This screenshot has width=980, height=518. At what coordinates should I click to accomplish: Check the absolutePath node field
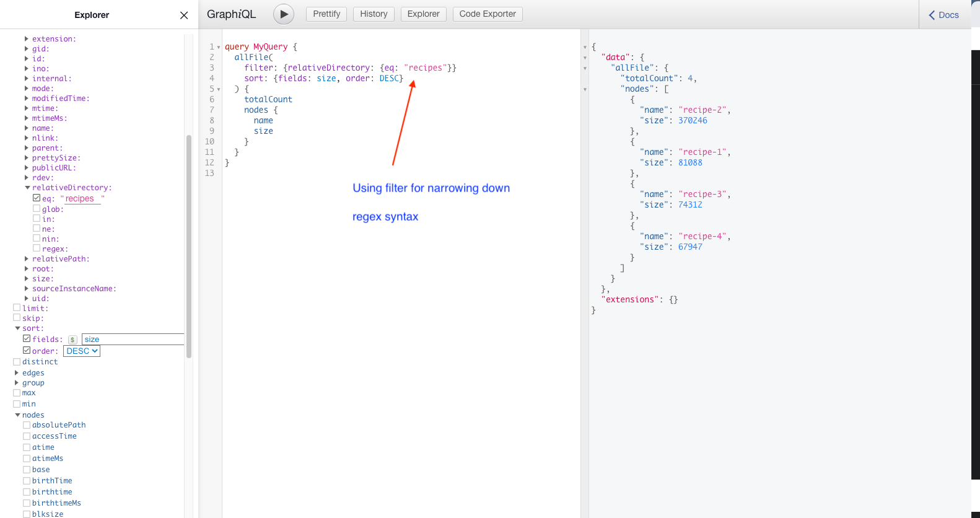[x=27, y=424]
